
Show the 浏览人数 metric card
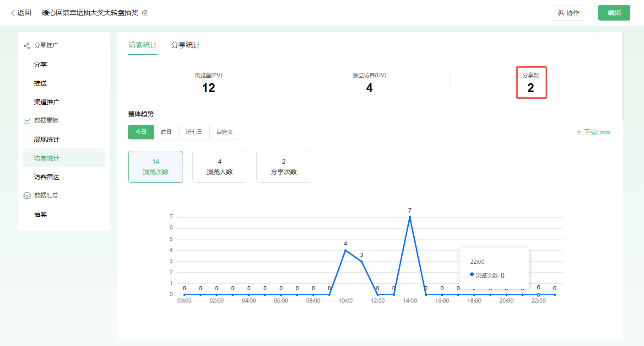click(220, 167)
